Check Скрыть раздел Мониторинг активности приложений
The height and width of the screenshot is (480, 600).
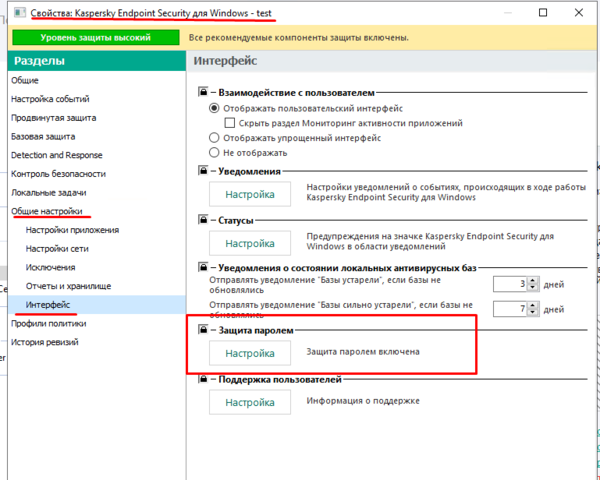pos(230,123)
